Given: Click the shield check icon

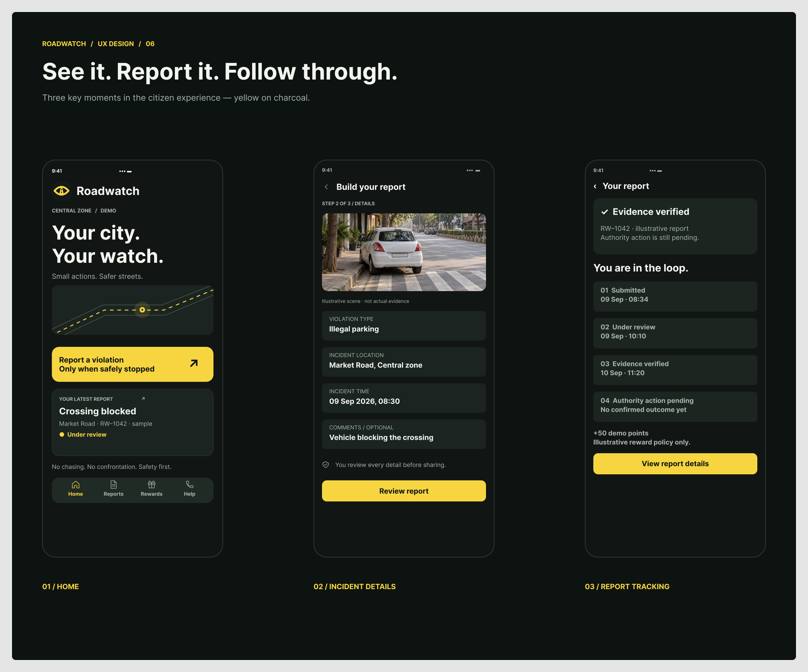Looking at the screenshot, I should (x=326, y=465).
